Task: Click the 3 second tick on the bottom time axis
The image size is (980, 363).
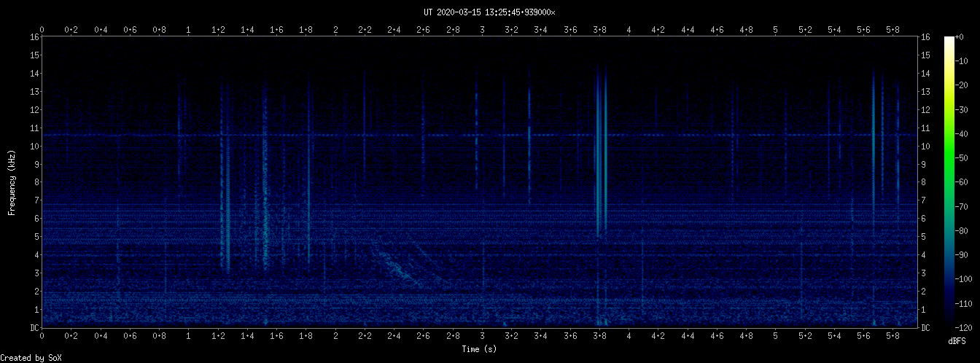Action: pyautogui.click(x=482, y=335)
